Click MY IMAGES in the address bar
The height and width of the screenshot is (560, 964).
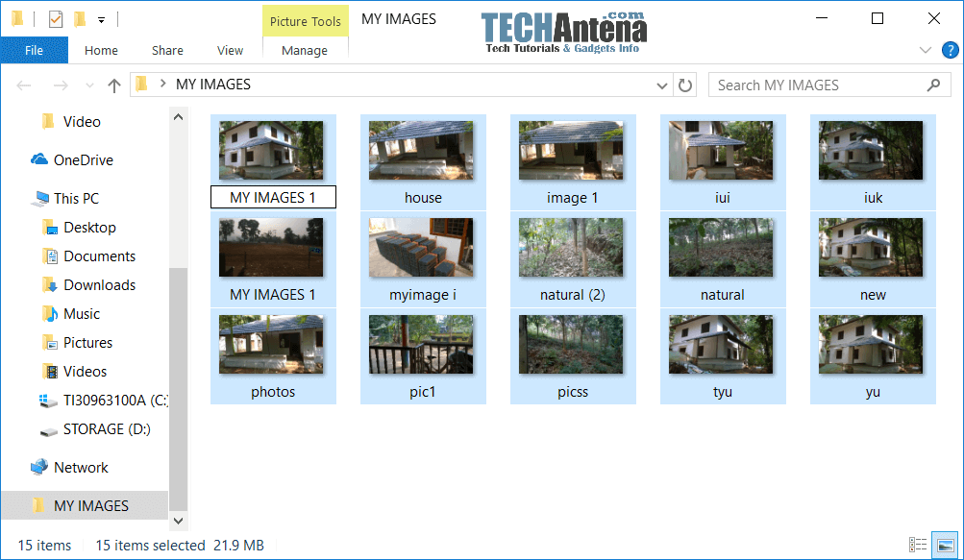[x=213, y=85]
